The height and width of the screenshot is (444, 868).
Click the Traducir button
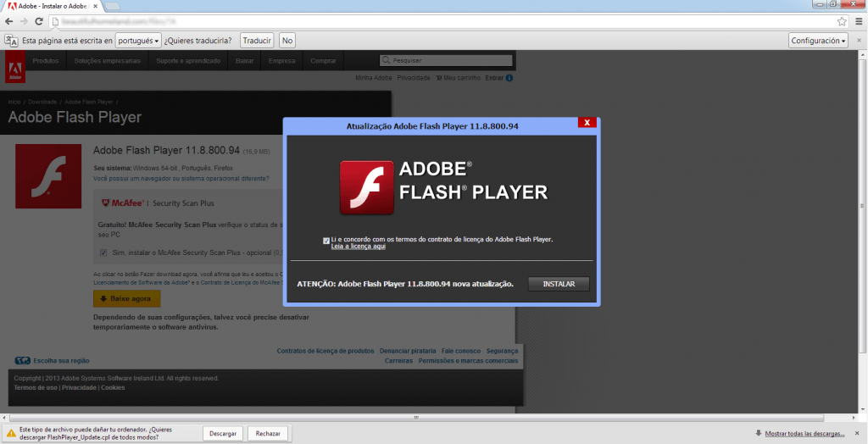tap(257, 41)
